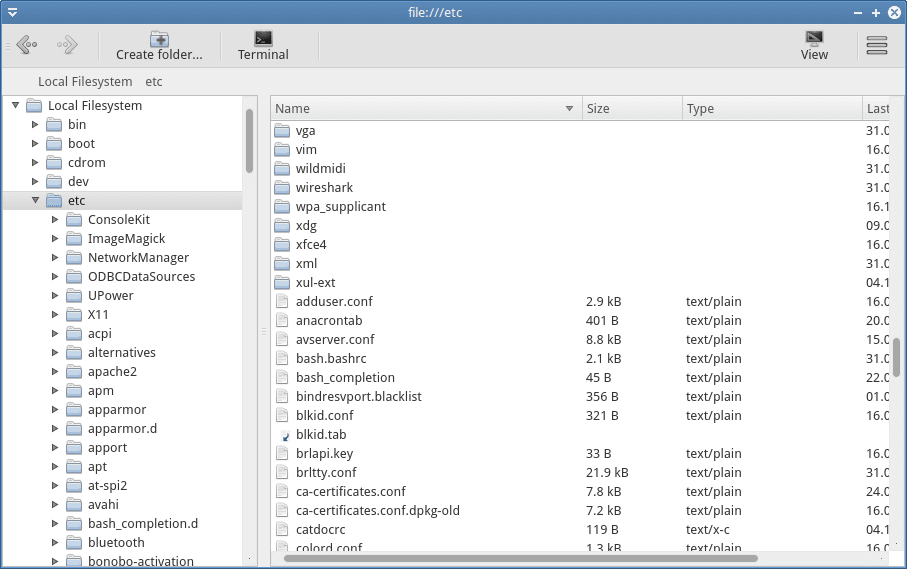This screenshot has width=907, height=569.
Task: Click the forward navigation arrow icon
Action: pos(67,45)
